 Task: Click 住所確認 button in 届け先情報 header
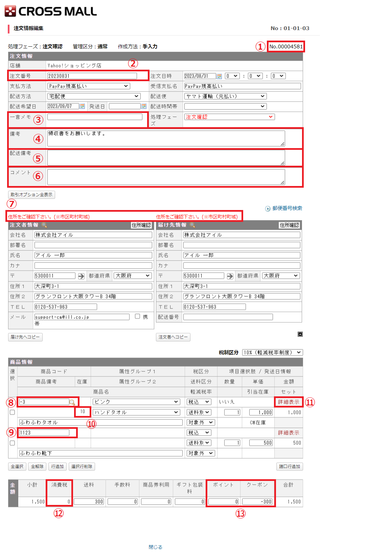[x=290, y=225]
